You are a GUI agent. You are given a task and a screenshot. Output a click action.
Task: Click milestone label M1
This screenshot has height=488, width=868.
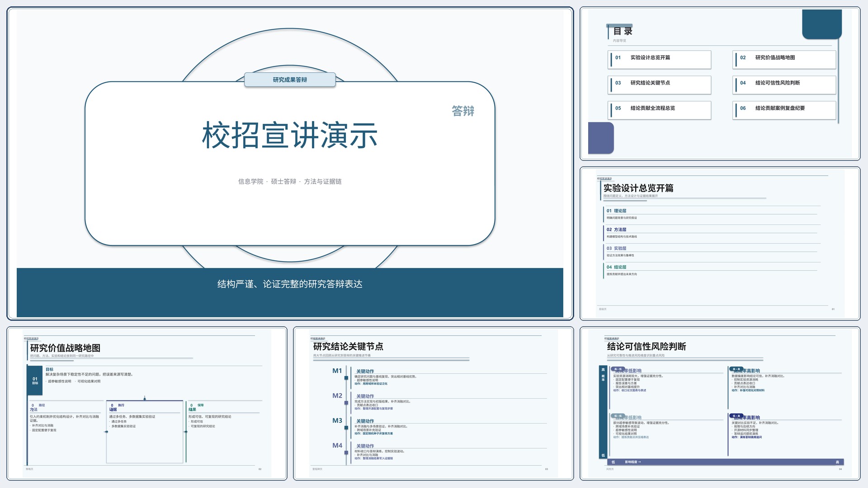pos(337,371)
